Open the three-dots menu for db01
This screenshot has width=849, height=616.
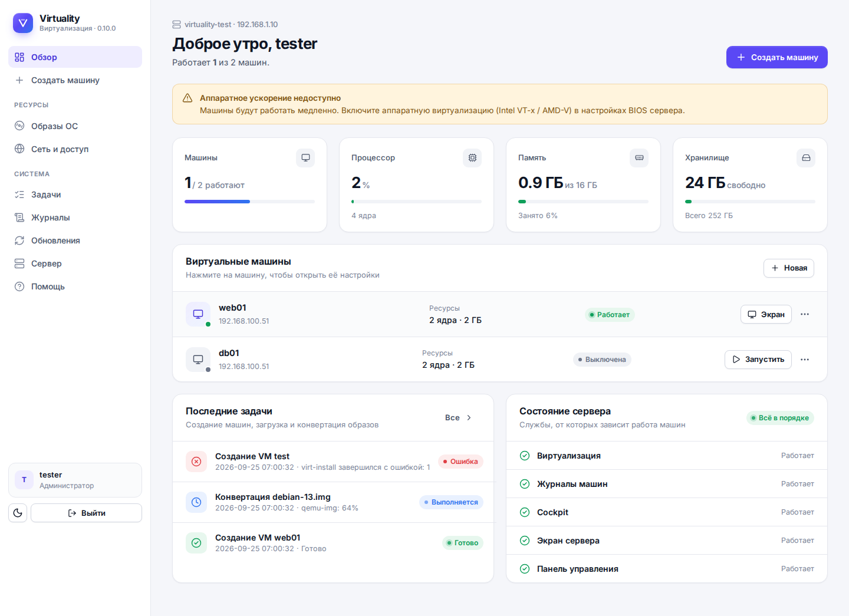click(x=805, y=360)
